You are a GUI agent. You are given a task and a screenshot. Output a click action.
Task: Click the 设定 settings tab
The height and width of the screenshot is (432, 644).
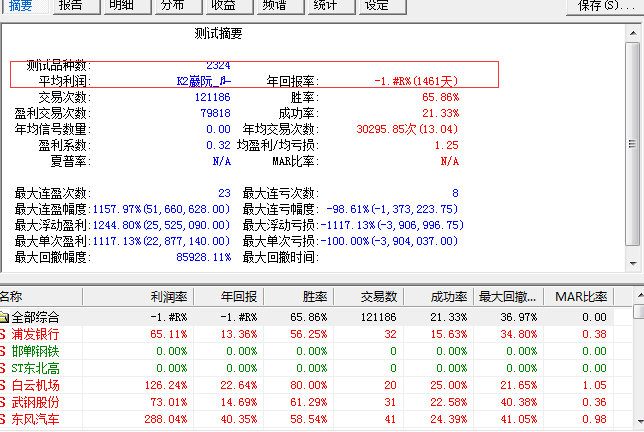point(377,6)
